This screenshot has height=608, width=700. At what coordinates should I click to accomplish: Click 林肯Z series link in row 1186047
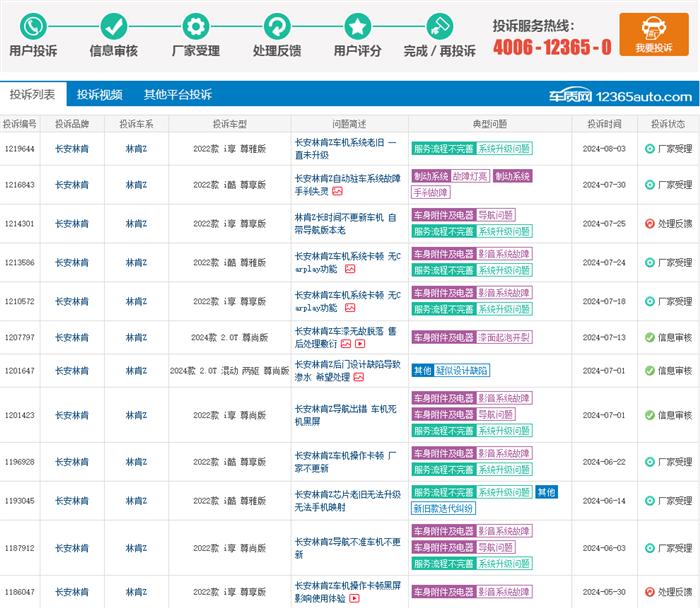pyautogui.click(x=136, y=592)
